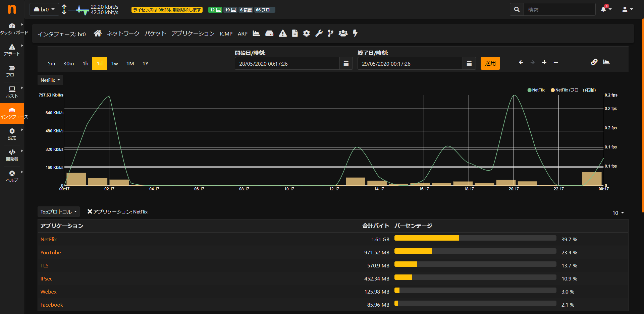
Task: Open Hosts in sidebar
Action: tap(12, 92)
